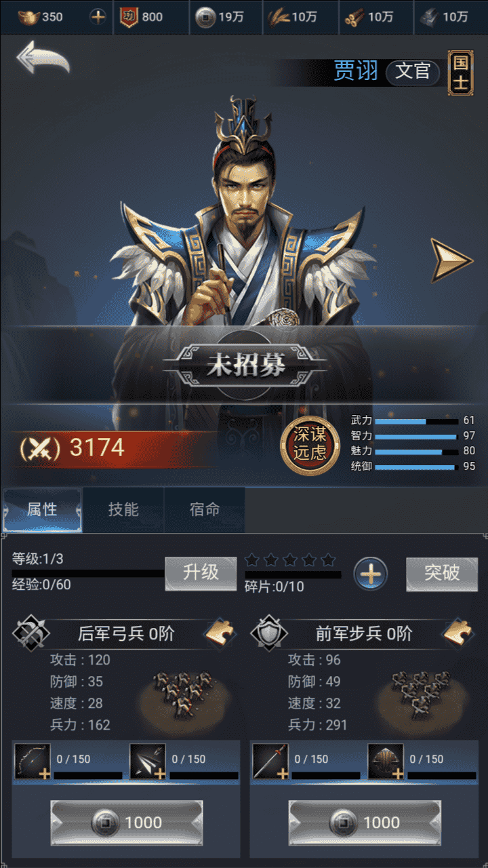
Task: Tap puzzle piece next to 前军步兵
Action: click(458, 633)
